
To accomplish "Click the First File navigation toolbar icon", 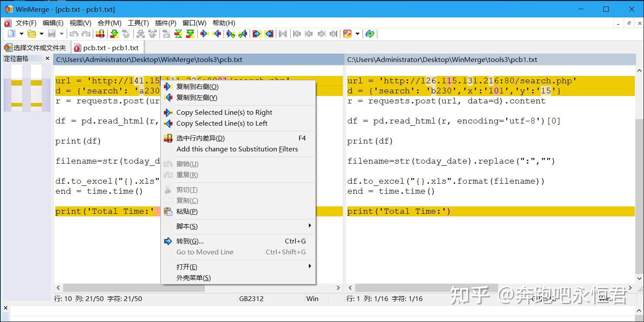I will click(297, 34).
